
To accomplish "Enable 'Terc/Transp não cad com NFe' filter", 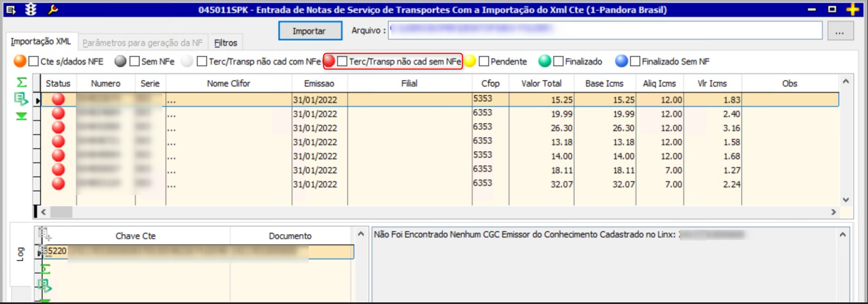I will (x=202, y=61).
